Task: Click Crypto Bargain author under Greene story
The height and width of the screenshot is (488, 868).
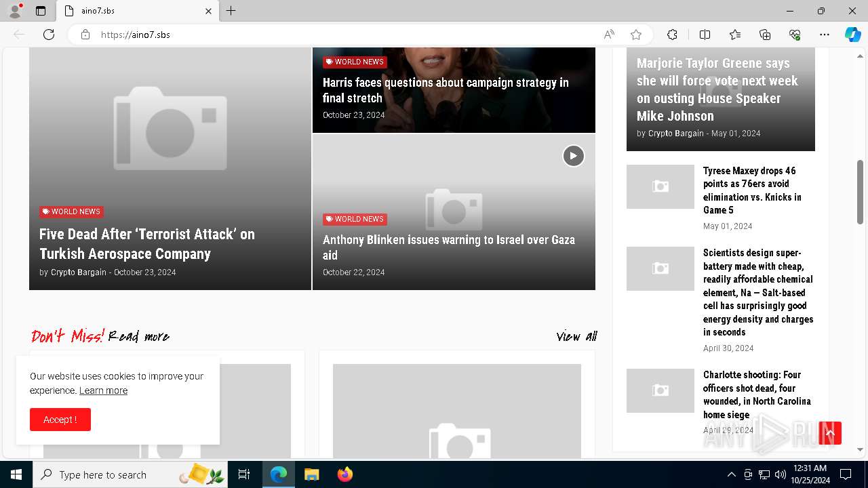Action: click(x=676, y=134)
